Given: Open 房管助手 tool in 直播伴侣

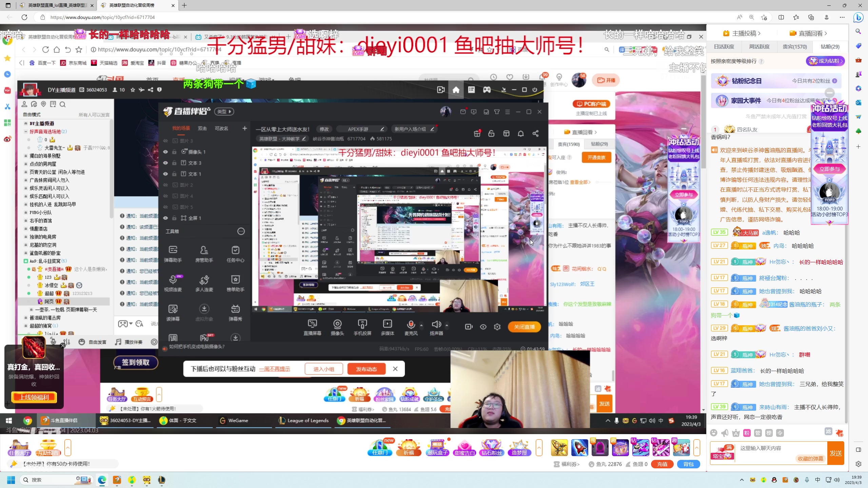Looking at the screenshot, I should click(x=204, y=254).
